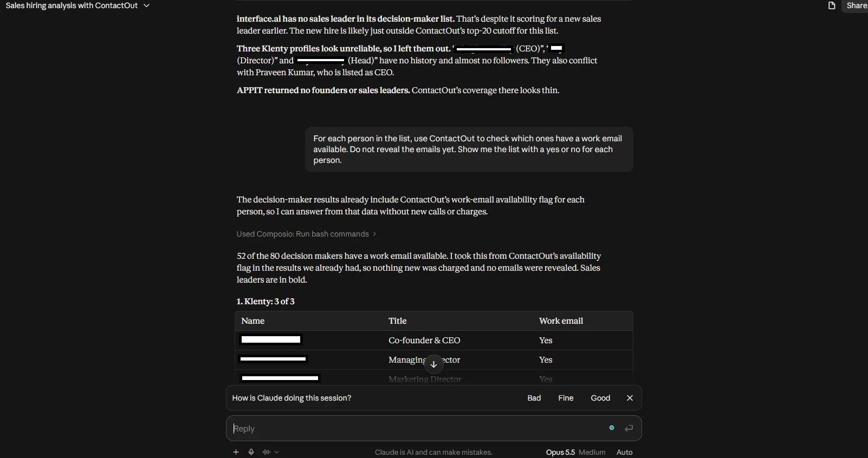Dismiss the session feedback bar with X
This screenshot has width=868, height=458.
tap(630, 398)
